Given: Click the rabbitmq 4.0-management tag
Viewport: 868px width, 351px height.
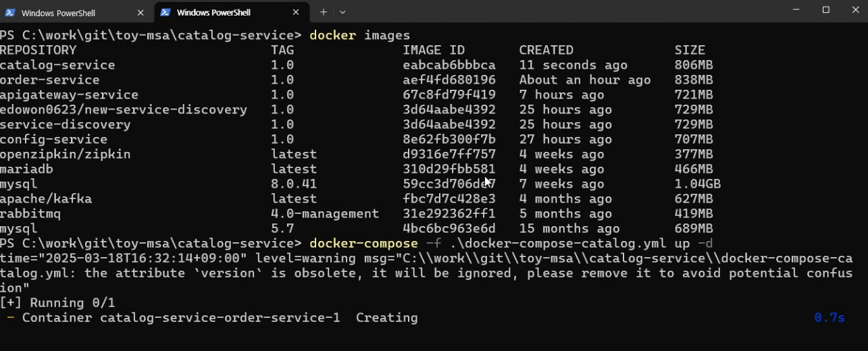Looking at the screenshot, I should (325, 214).
